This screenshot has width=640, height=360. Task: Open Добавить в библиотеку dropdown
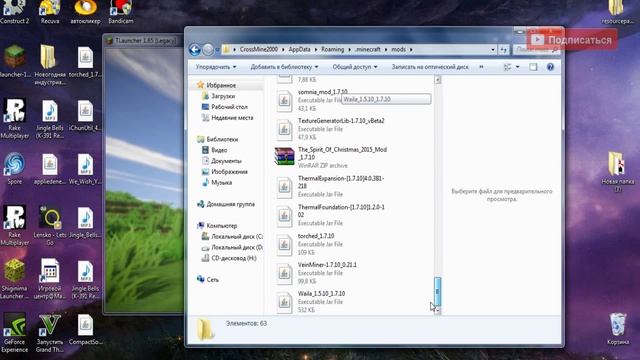coord(284,67)
